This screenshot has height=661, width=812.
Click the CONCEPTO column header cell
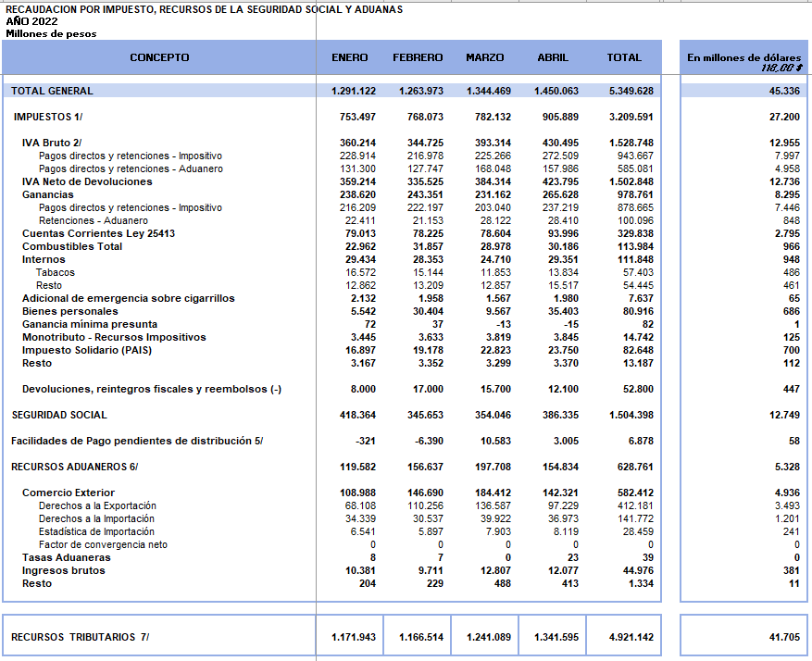159,57
